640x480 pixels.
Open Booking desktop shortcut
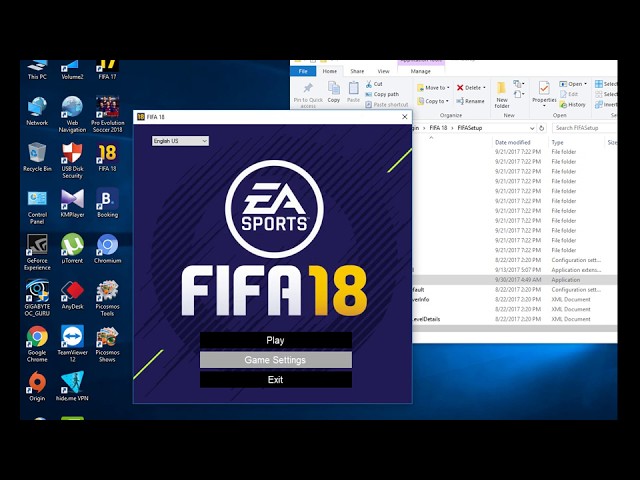coord(107,203)
